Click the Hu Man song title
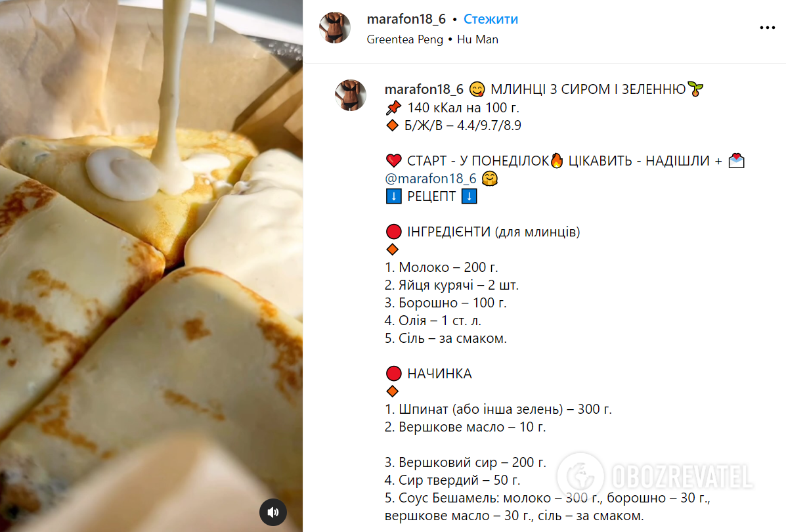786x532 pixels. pyautogui.click(x=477, y=39)
